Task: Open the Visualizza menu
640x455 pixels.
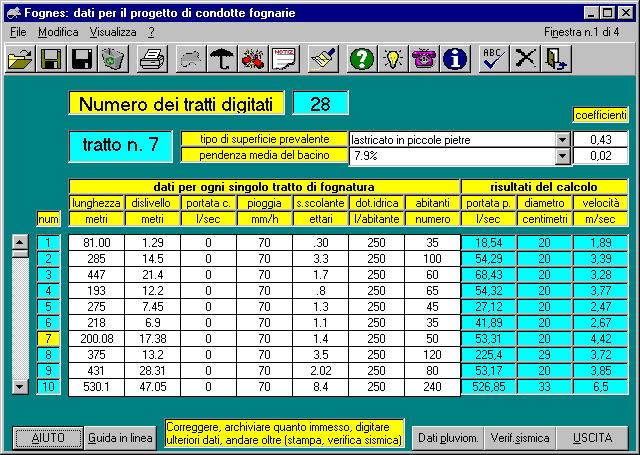Action: (x=112, y=32)
